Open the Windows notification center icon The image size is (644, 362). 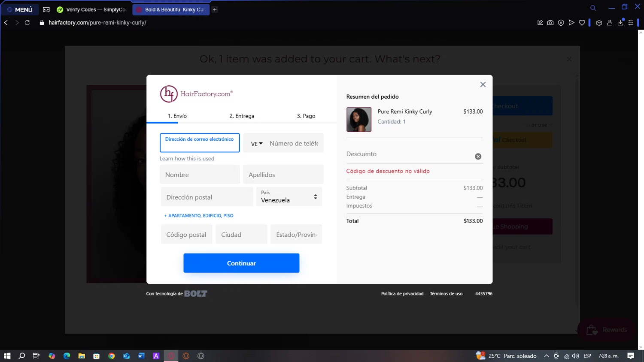tap(631, 356)
